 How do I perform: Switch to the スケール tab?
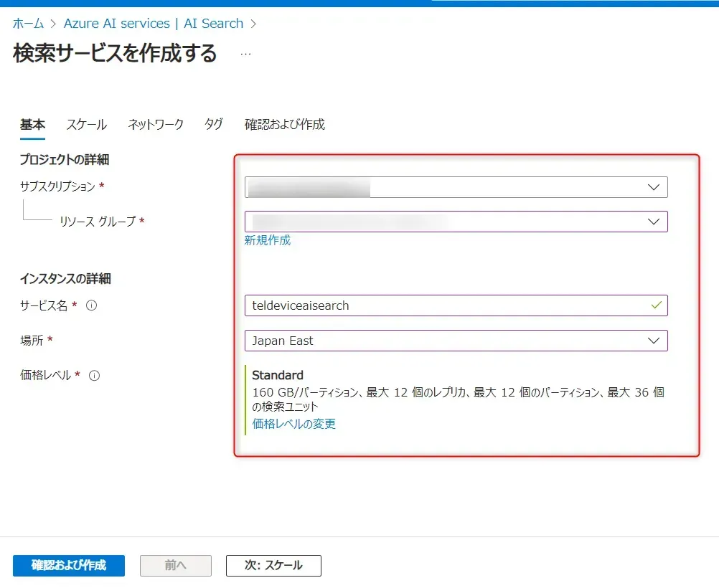(x=87, y=125)
